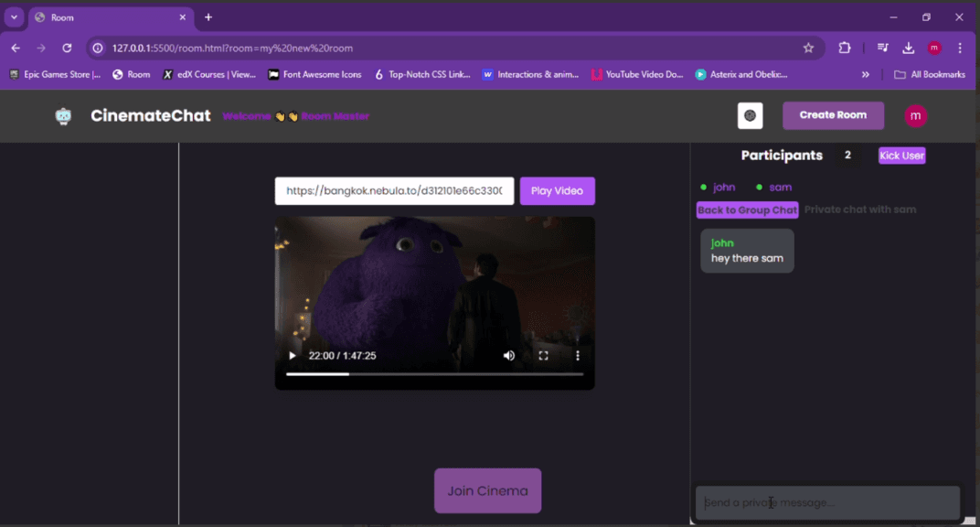
Task: Open the Asterix and Obelix bookmark
Action: tap(742, 74)
